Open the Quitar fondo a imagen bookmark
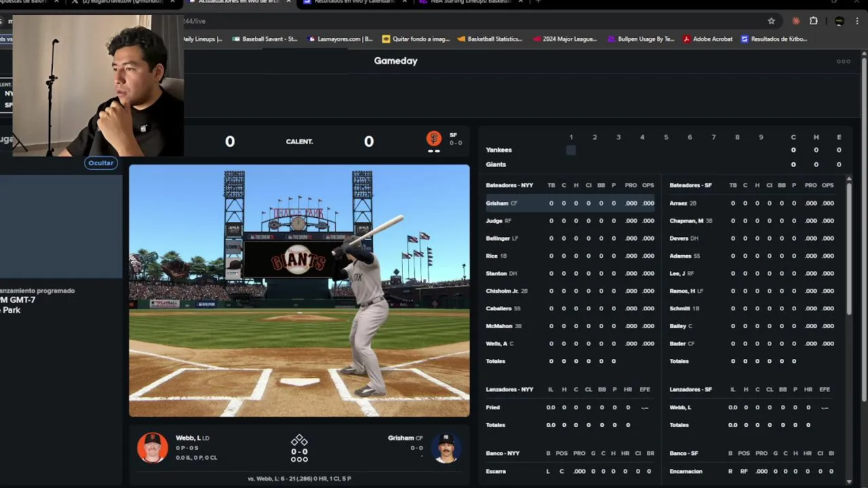Viewport: 868px width, 488px height. coord(416,39)
